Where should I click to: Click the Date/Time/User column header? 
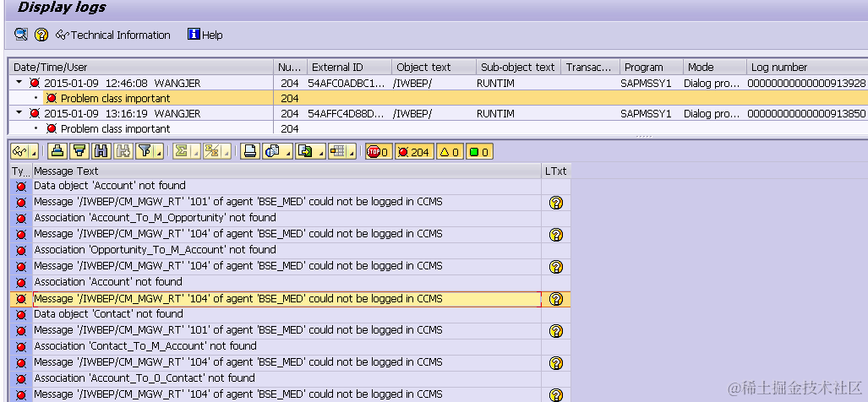pos(142,67)
